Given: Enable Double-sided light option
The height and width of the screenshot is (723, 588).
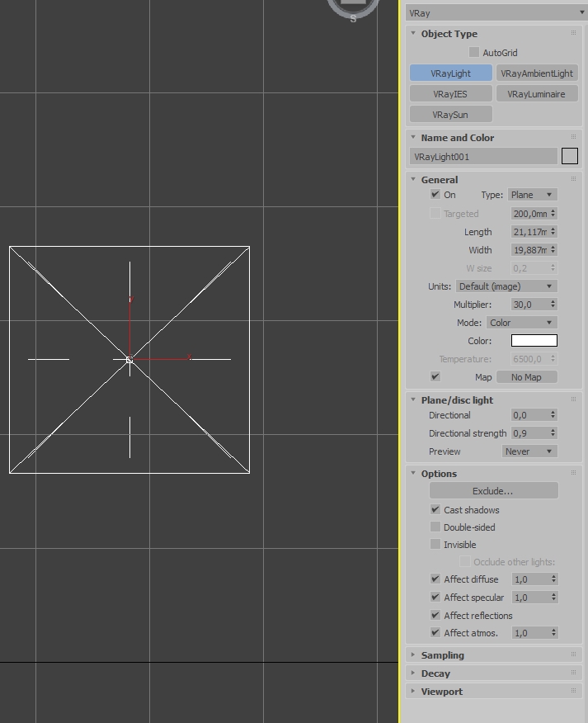Looking at the screenshot, I should [435, 527].
